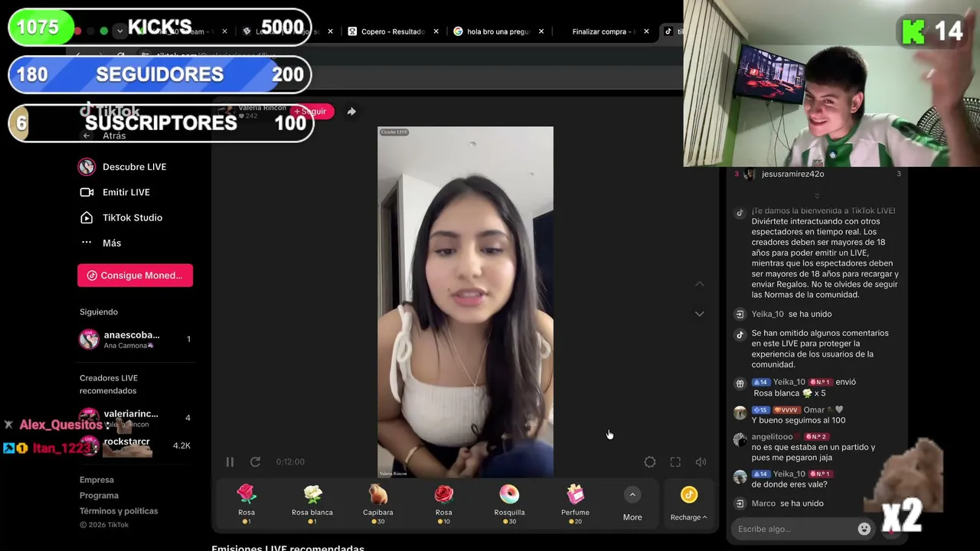
Task: Click Yeika_10 in the Rosa blanca gift message
Action: (x=789, y=382)
